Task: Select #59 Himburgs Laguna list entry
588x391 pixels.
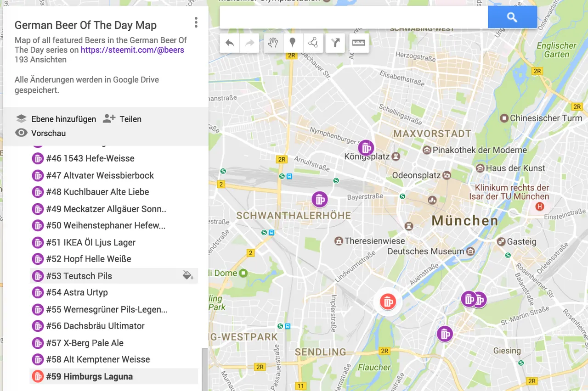Action: tap(114, 376)
